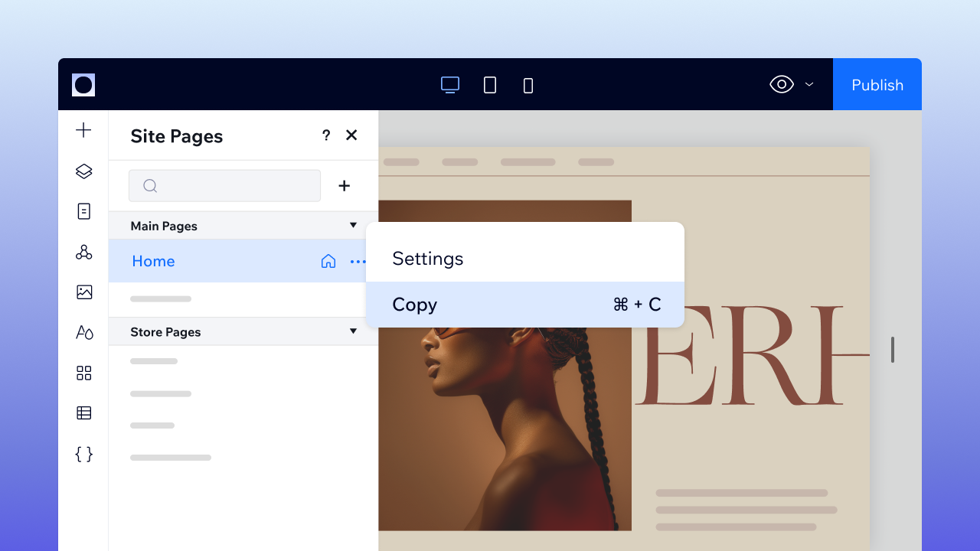Viewport: 980px width, 551px height.
Task: Open the Site Pages panel icon
Action: point(83,211)
